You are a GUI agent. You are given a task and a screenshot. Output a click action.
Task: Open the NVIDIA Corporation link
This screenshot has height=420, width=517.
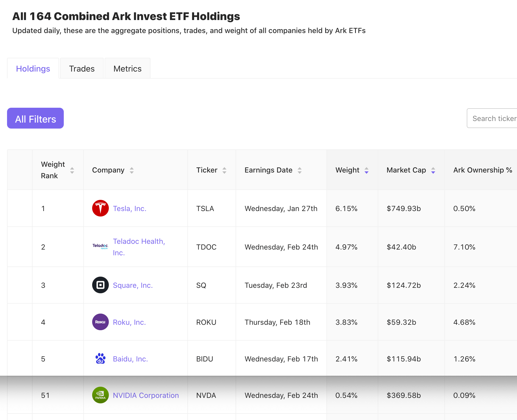click(146, 395)
